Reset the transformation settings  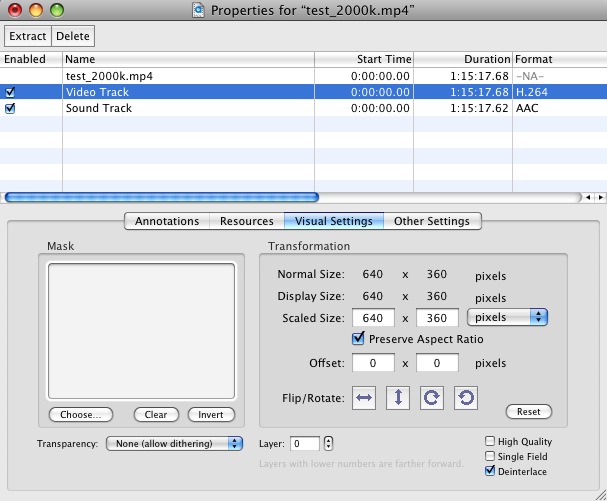pyautogui.click(x=529, y=412)
